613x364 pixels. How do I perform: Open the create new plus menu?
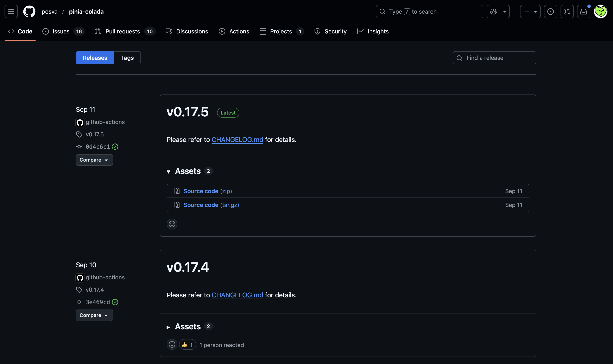pyautogui.click(x=530, y=12)
